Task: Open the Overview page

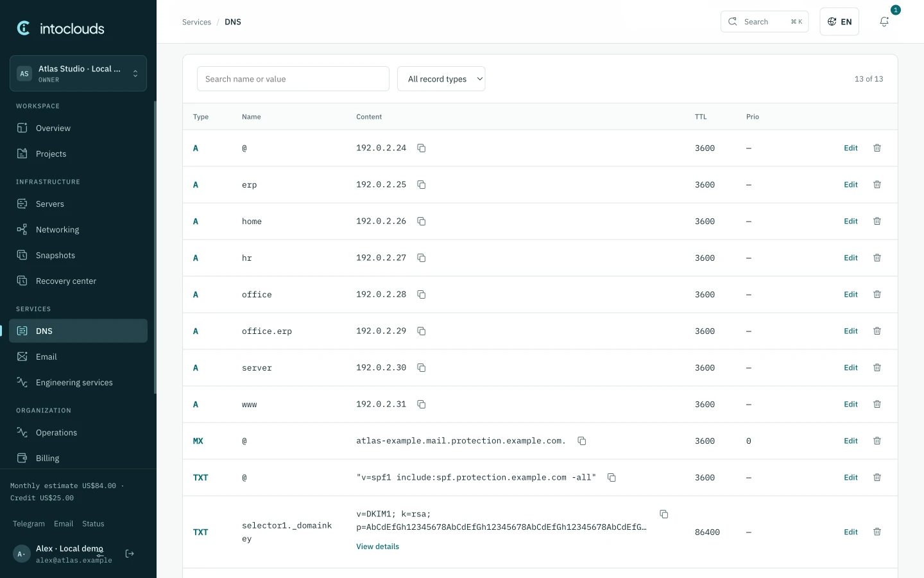Action: point(78,128)
